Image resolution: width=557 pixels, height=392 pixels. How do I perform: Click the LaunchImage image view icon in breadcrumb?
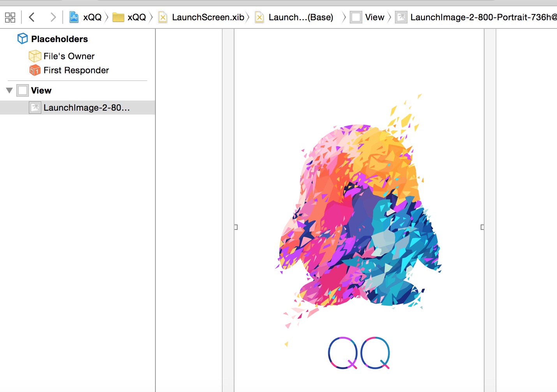pyautogui.click(x=401, y=17)
